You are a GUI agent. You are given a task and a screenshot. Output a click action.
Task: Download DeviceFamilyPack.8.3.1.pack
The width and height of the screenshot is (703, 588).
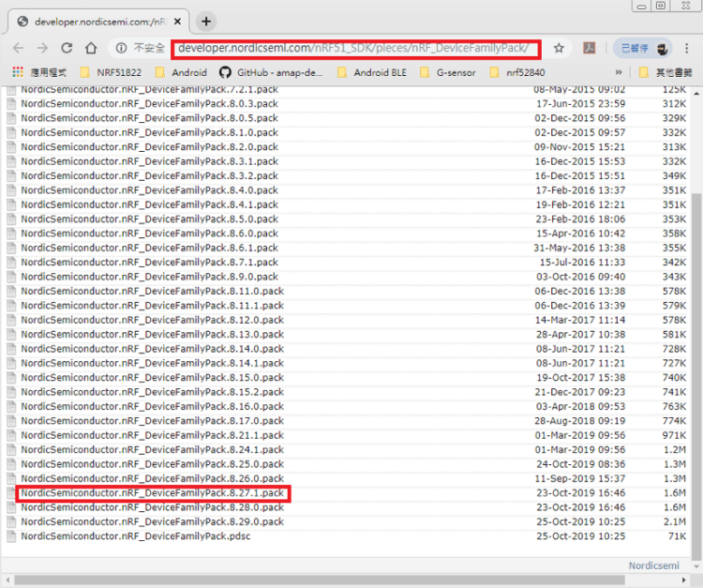[x=149, y=161]
